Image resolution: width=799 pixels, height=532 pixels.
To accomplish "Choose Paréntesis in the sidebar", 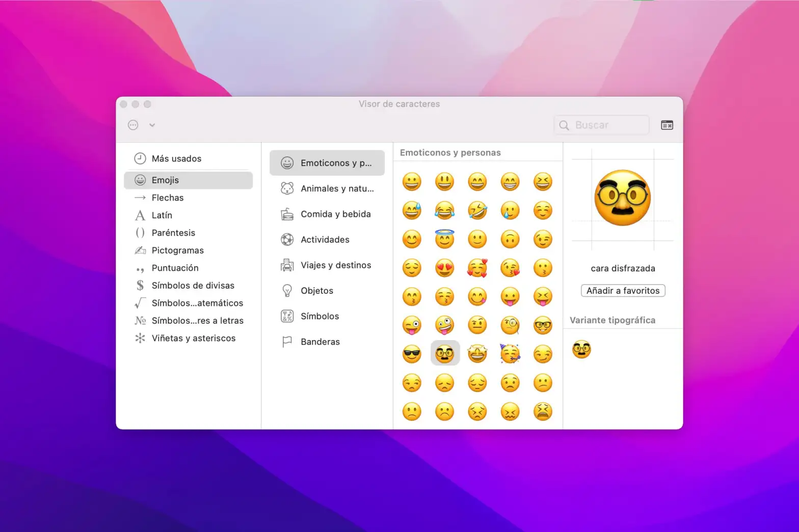I will coord(188,233).
